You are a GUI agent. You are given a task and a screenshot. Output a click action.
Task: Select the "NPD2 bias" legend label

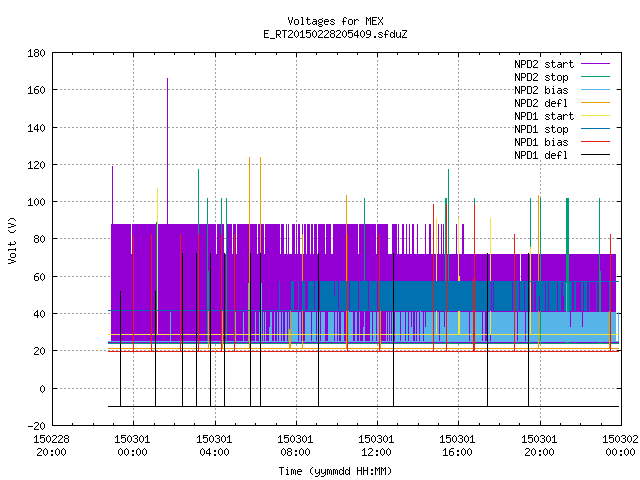[x=541, y=90]
